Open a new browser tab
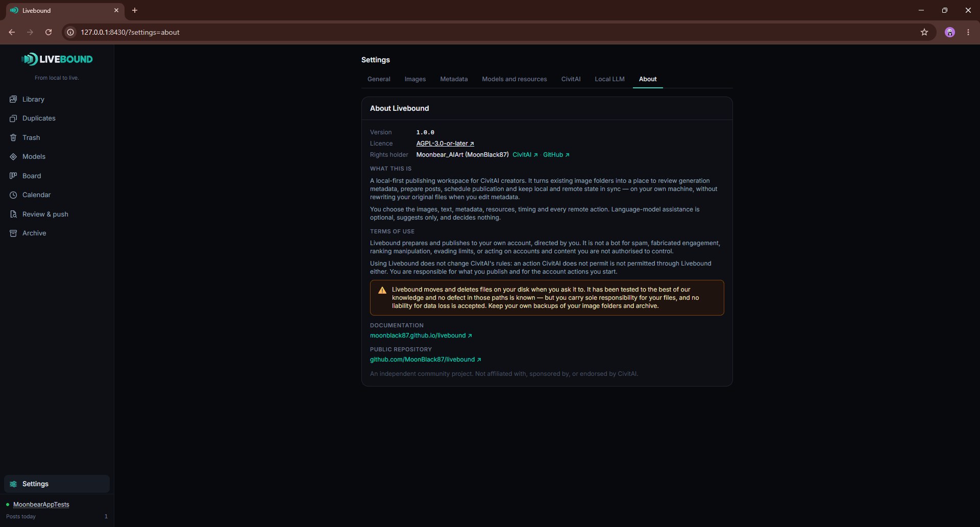980x527 pixels. pyautogui.click(x=135, y=10)
